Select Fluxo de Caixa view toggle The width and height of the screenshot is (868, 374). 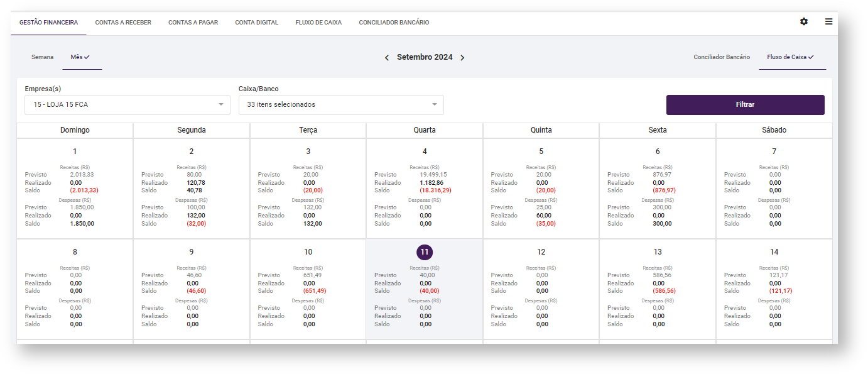pos(789,57)
